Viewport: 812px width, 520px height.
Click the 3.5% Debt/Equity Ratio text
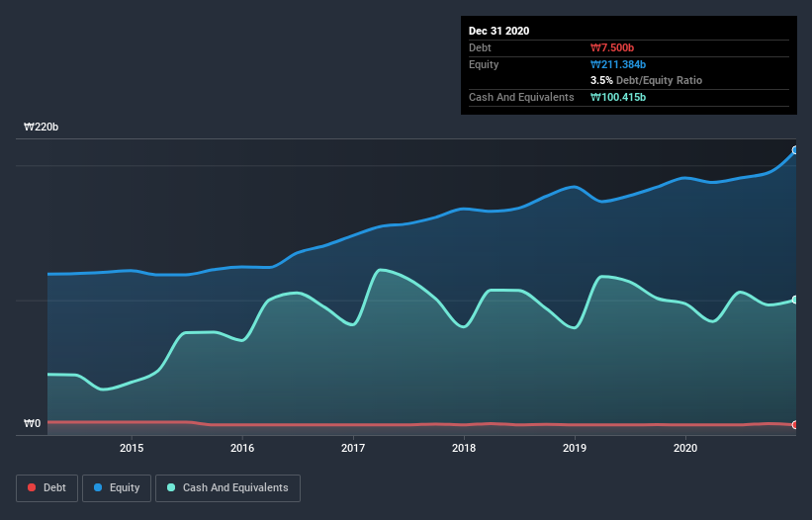coord(646,81)
